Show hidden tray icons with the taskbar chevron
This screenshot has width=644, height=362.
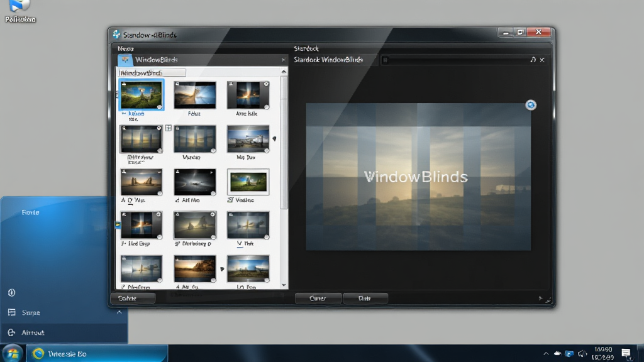click(x=546, y=353)
